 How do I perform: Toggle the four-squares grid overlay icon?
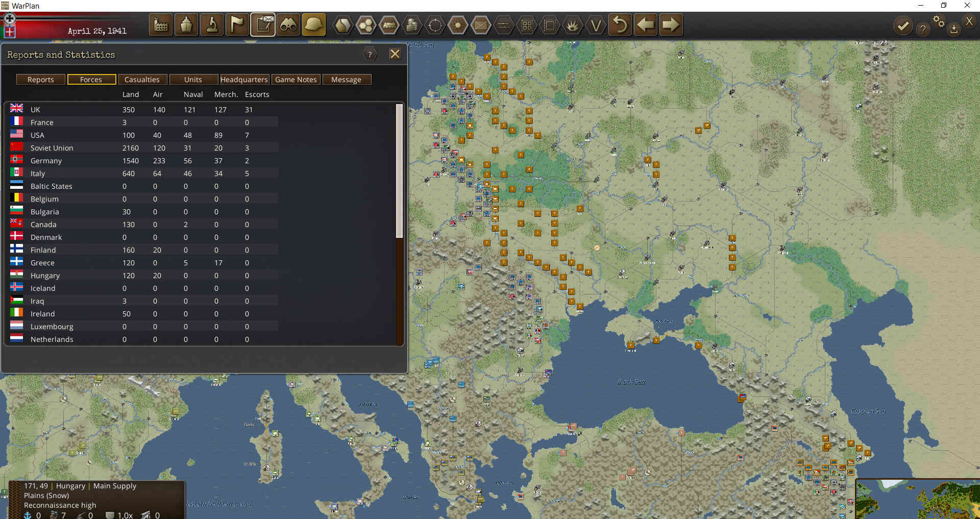[527, 25]
